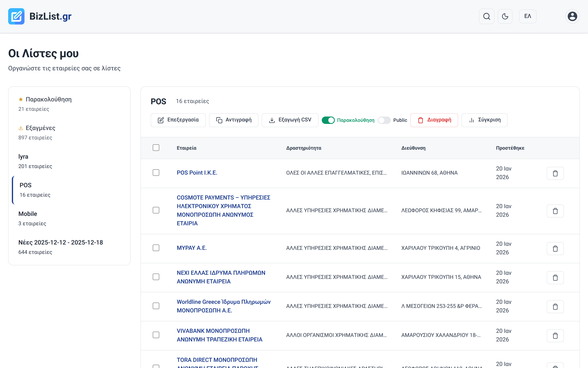Open NEXI ΕΛΛΑΣ ΙΔΡΥΜΑ ΠΛΗΡΩΜΩΝ company link
This screenshot has width=588, height=368.
(221, 277)
